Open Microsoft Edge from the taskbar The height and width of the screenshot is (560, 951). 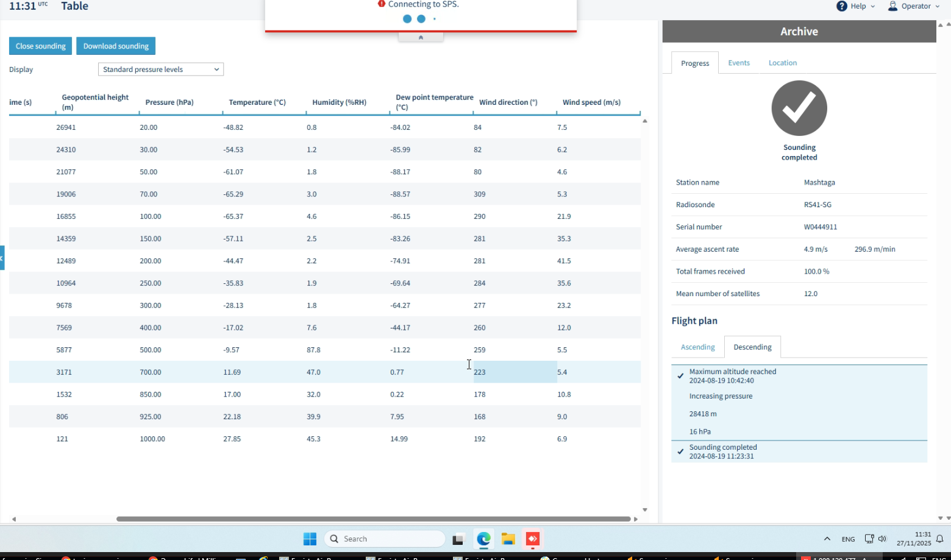point(483,539)
